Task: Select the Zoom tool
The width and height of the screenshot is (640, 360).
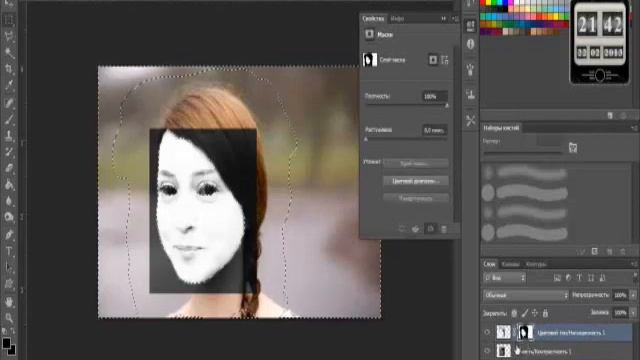Action: pyautogui.click(x=9, y=318)
